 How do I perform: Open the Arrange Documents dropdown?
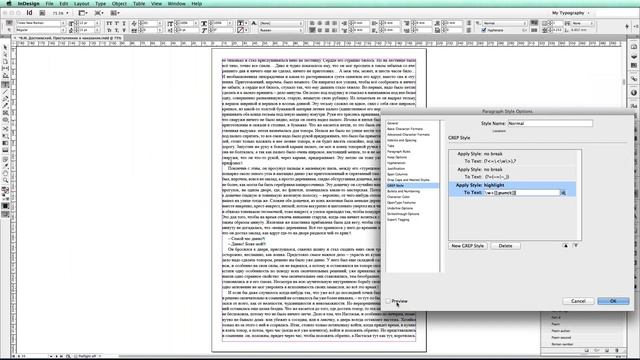pos(115,13)
